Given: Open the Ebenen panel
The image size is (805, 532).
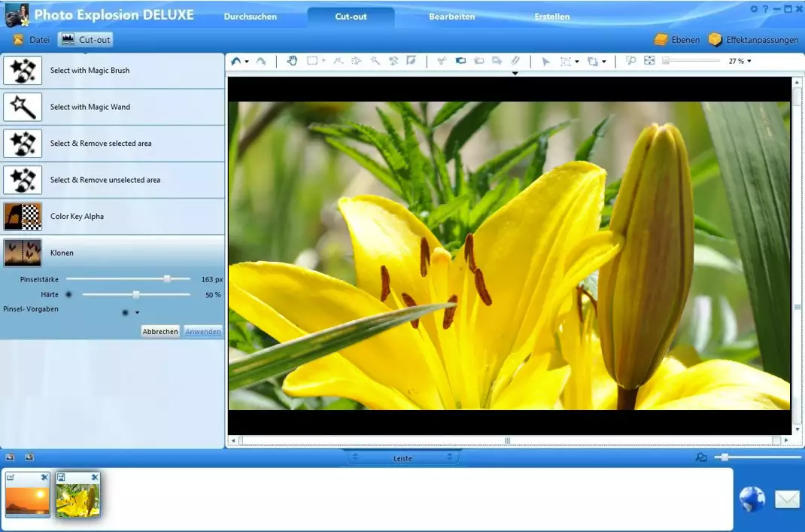Looking at the screenshot, I should [677, 40].
